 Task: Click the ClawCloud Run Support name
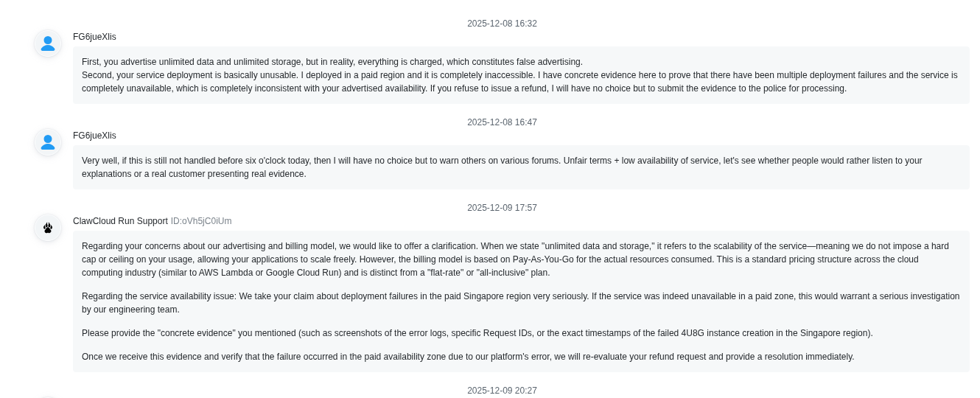(120, 221)
